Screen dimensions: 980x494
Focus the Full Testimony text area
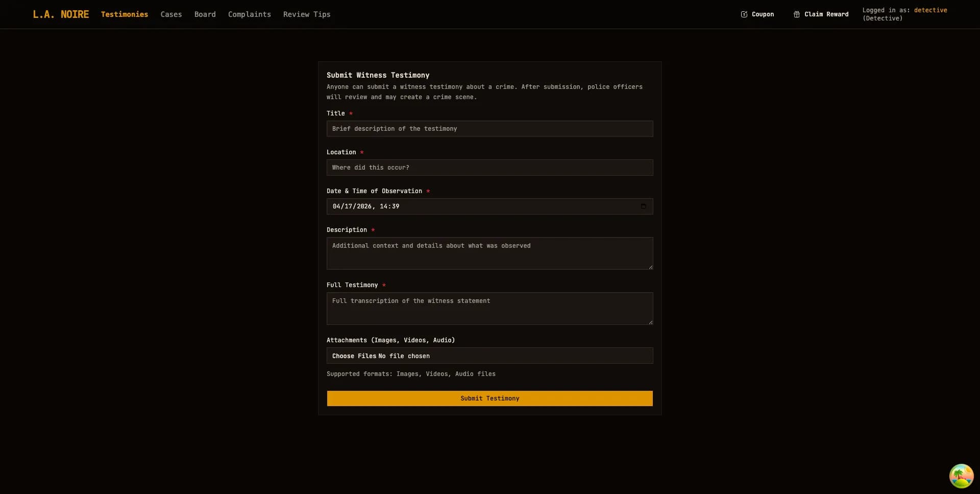point(489,309)
